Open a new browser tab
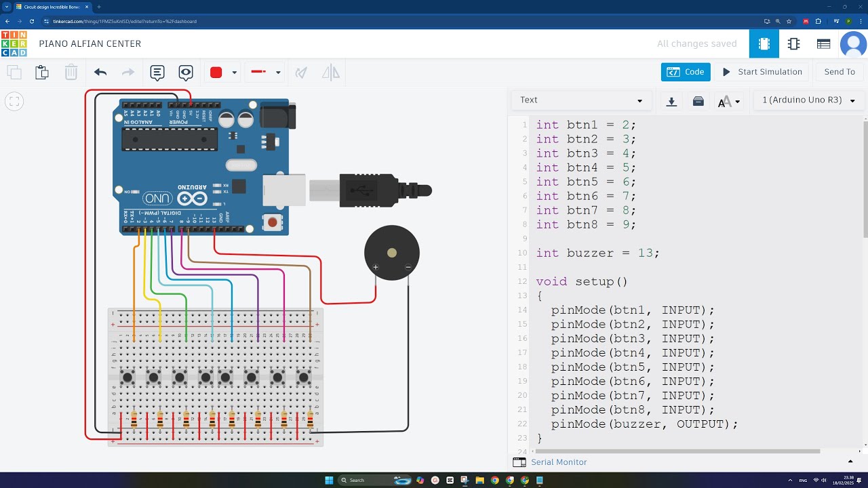Screen dimensions: 868x488 [x=99, y=7]
